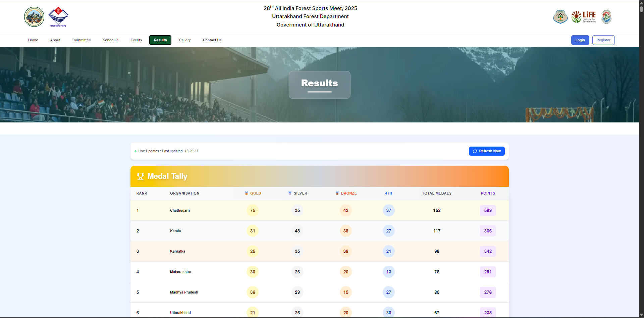Open the Contact Us page
The width and height of the screenshot is (644, 318).
[x=212, y=40]
